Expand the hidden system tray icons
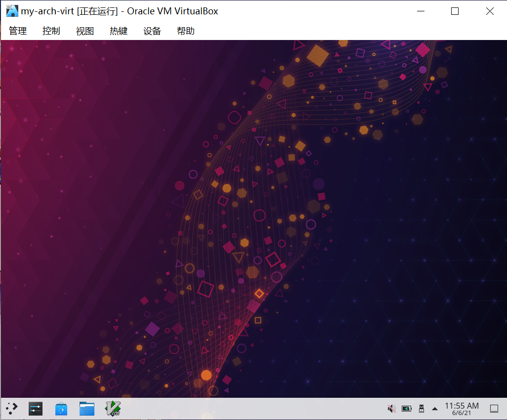Viewport: 507px width, 420px height. pyautogui.click(x=434, y=408)
